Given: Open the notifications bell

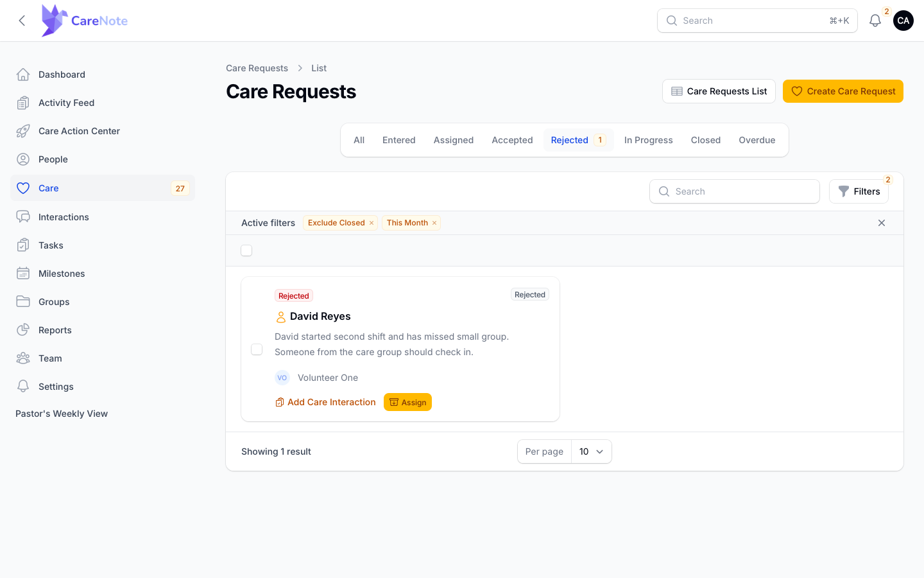Looking at the screenshot, I should click(875, 21).
